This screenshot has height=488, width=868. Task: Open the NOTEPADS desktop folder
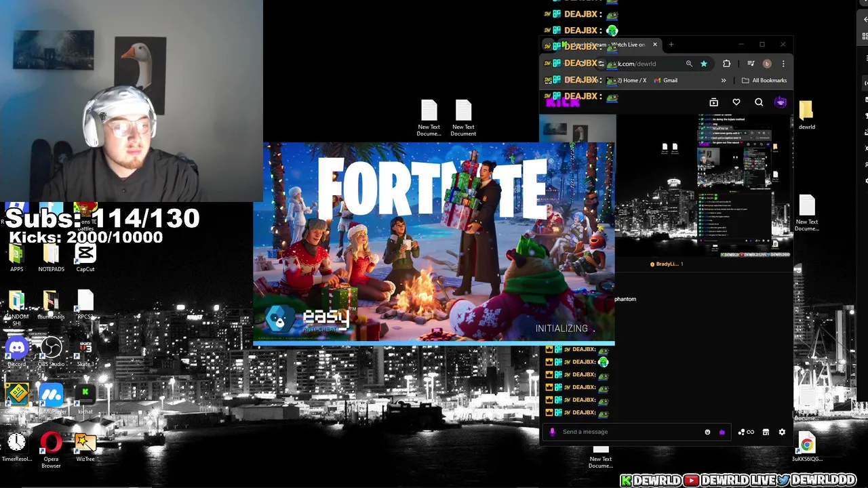tap(51, 259)
